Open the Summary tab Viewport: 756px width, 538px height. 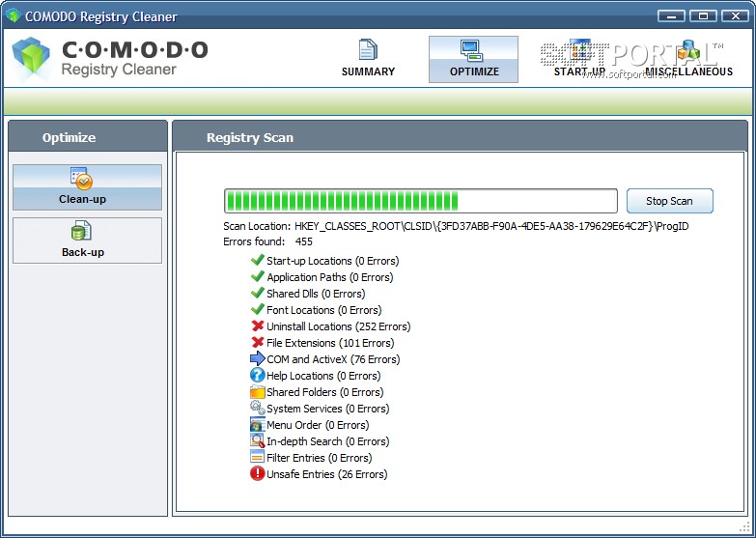(x=368, y=59)
